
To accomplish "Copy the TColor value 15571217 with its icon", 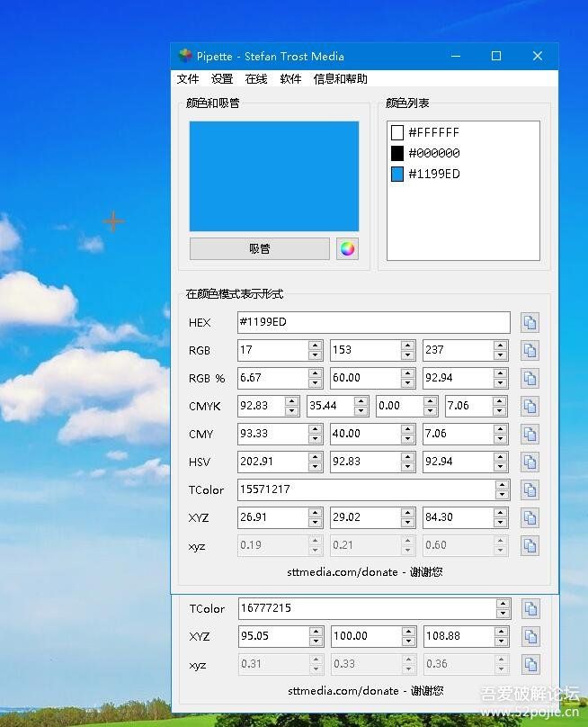I will pos(530,489).
